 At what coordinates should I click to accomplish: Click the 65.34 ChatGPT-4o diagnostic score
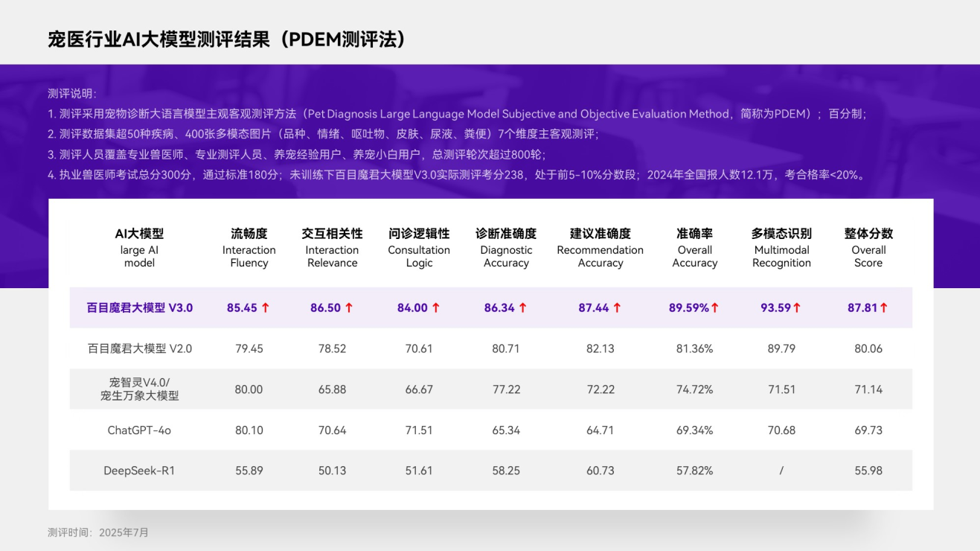coord(506,430)
